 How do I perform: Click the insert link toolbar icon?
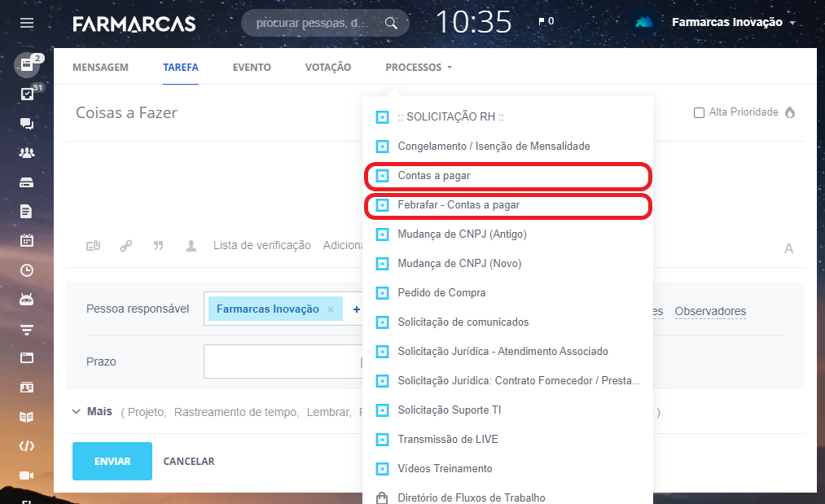(x=125, y=246)
